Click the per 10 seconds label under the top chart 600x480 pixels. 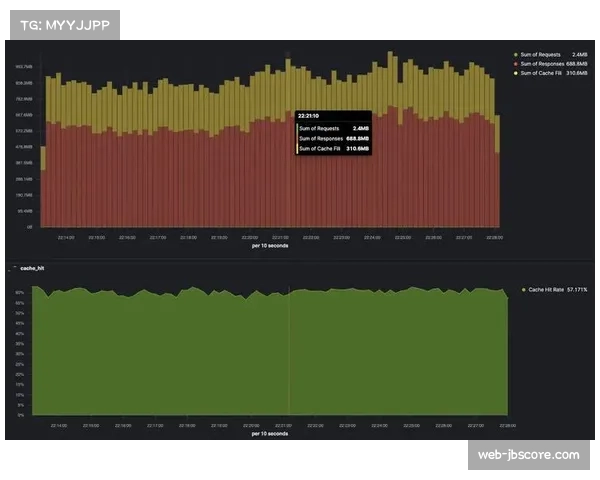(270, 245)
